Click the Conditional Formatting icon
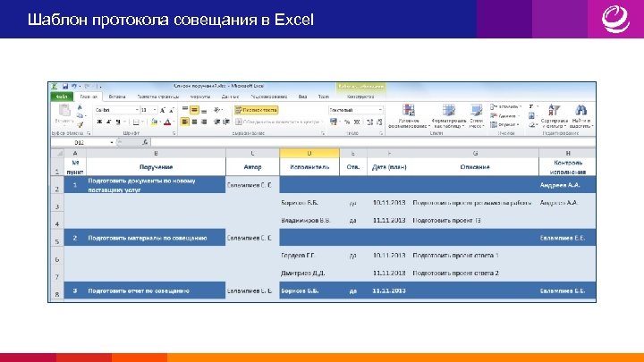The height and width of the screenshot is (362, 644). tap(408, 110)
